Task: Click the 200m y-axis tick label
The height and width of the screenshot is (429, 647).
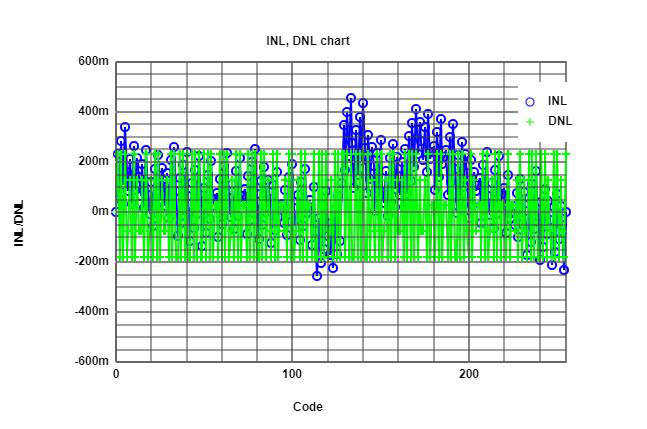Action: click(x=93, y=161)
